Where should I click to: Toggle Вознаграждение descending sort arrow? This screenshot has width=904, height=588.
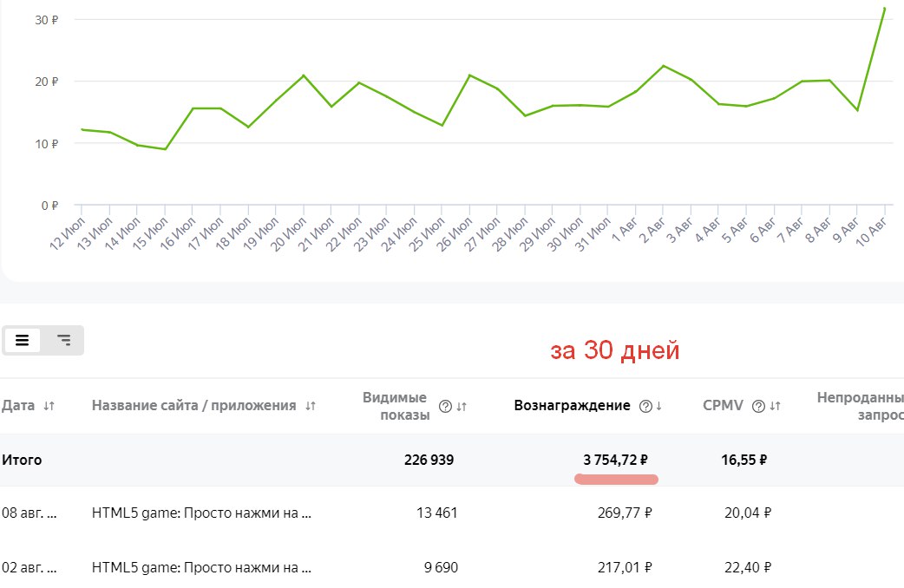click(659, 406)
